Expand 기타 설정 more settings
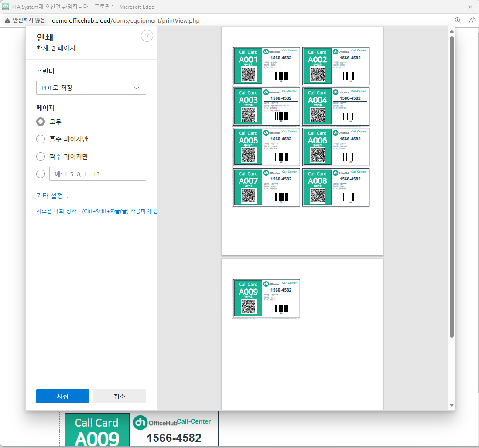Screen dimensions: 479x448 pos(53,196)
